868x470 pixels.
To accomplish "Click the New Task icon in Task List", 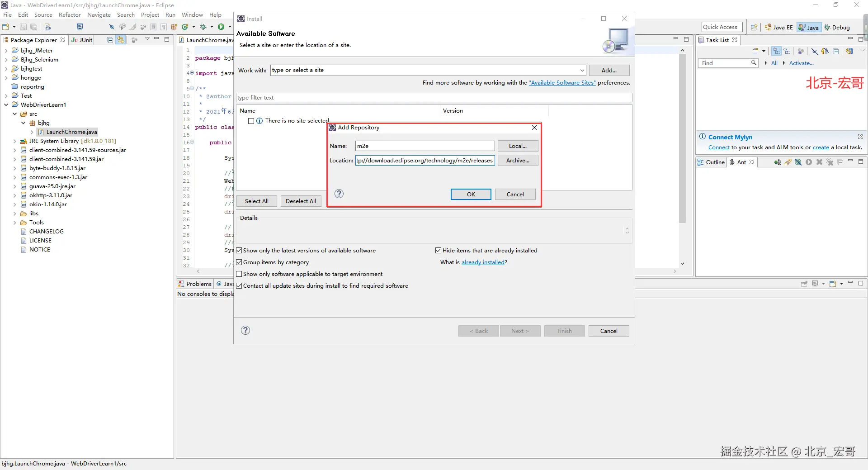I will point(755,51).
